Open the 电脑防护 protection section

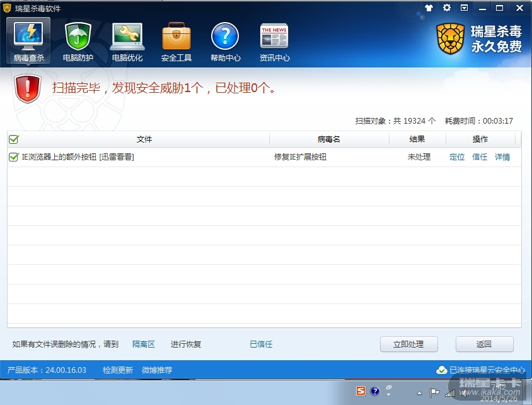pos(78,42)
